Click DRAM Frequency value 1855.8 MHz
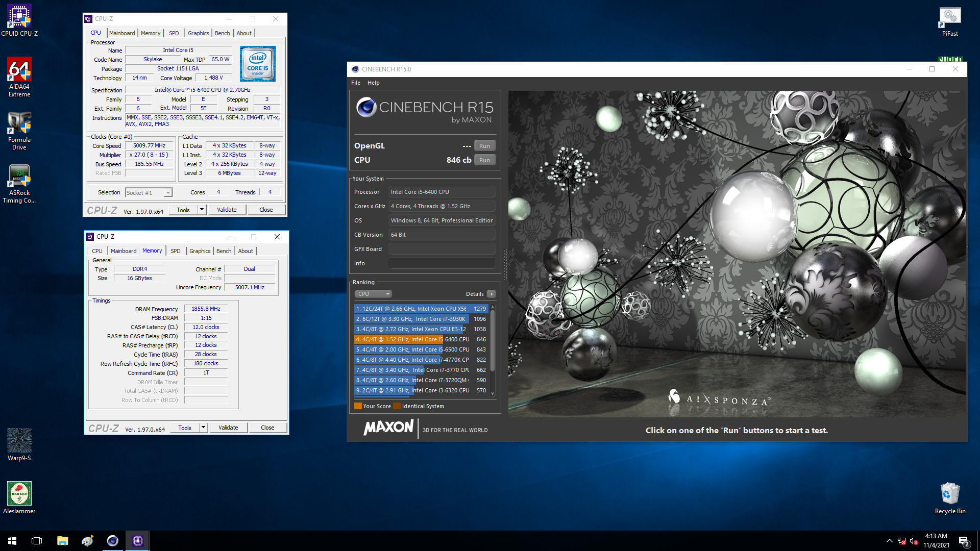The height and width of the screenshot is (551, 980). tap(206, 309)
